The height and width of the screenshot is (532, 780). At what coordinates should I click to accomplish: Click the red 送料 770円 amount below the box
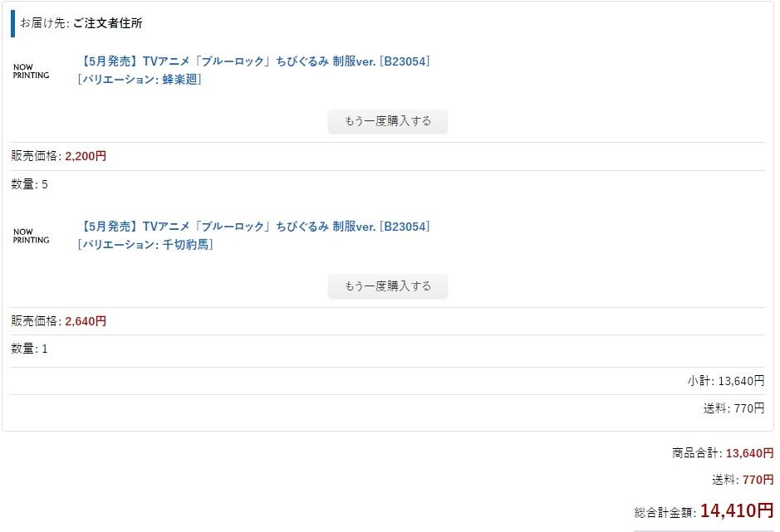[758, 480]
